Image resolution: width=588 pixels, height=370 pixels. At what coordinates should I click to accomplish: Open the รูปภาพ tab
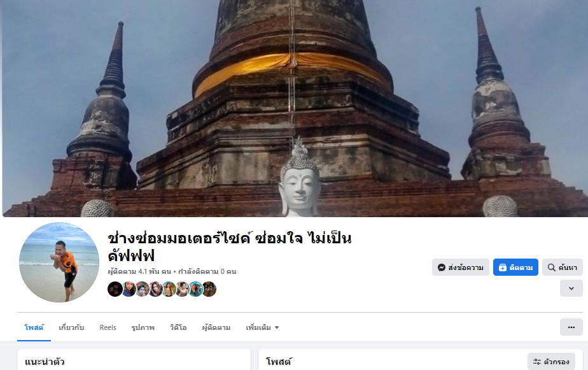[143, 327]
